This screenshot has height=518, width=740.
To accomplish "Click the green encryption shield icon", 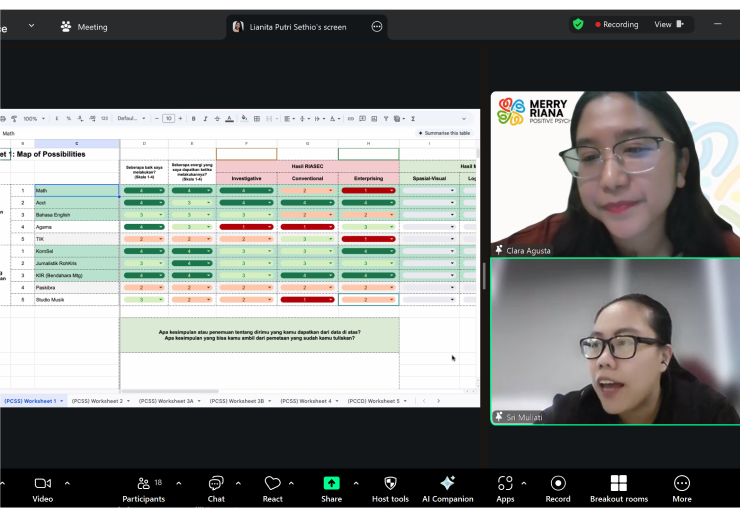I will 578,24.
